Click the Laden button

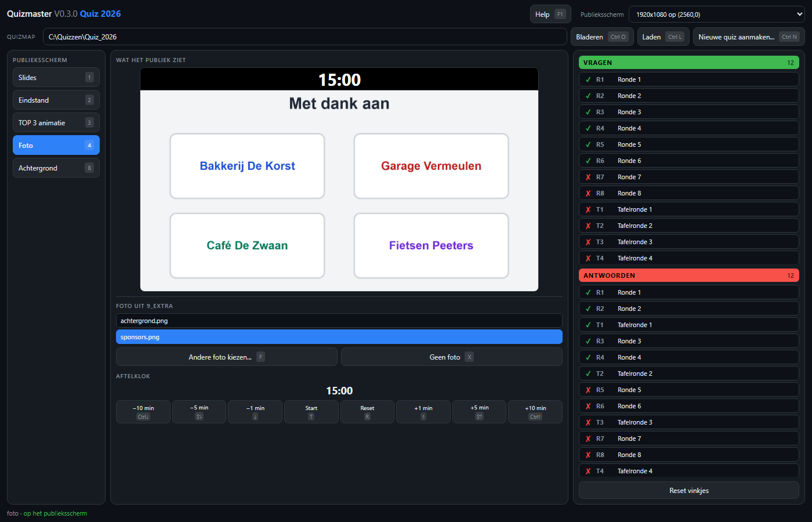(x=663, y=37)
